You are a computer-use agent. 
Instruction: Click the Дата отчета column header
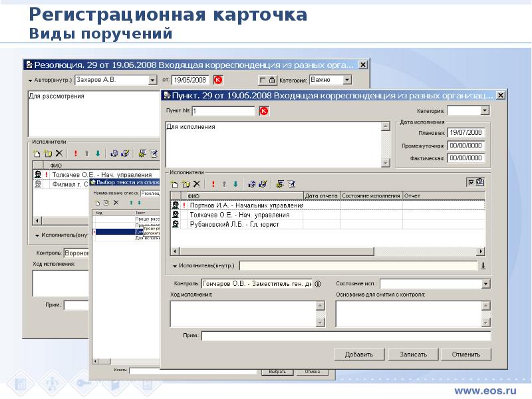click(321, 196)
